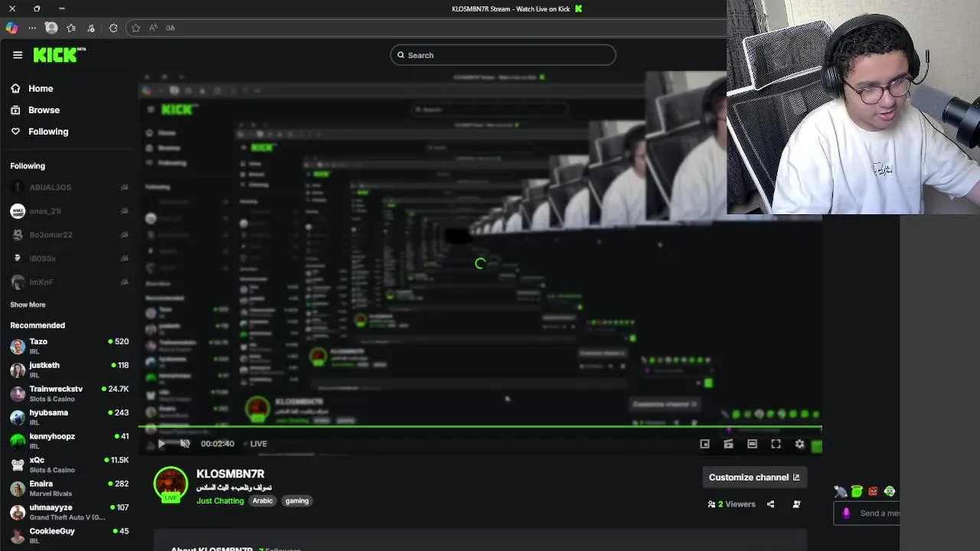Open recommended channel Trainwreckstv

69,393
